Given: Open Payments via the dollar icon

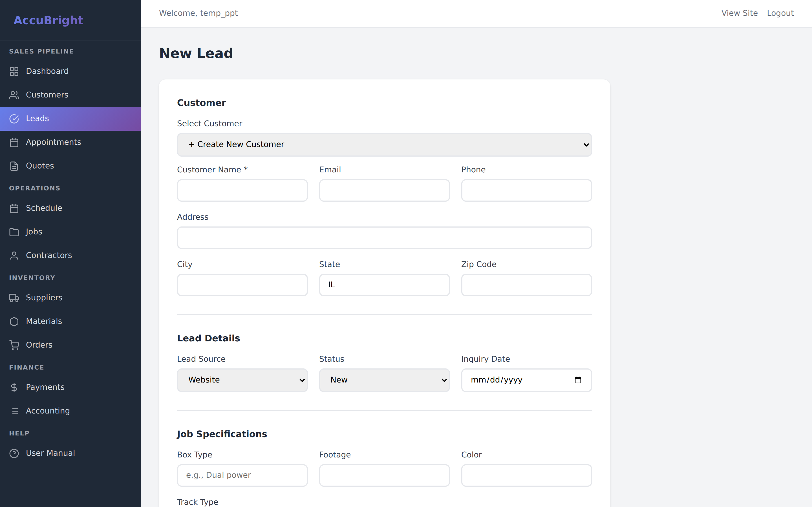Looking at the screenshot, I should point(14,387).
